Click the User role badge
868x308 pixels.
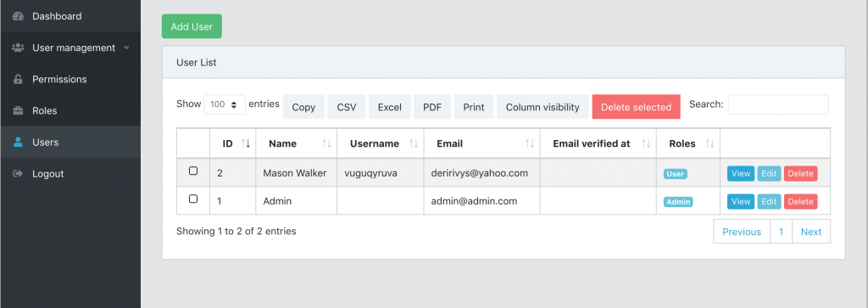676,174
